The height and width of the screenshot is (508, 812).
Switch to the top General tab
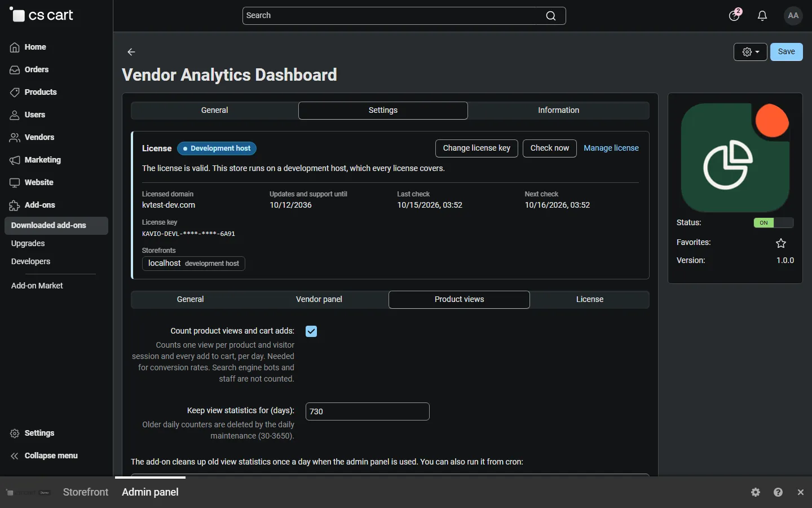click(x=215, y=111)
